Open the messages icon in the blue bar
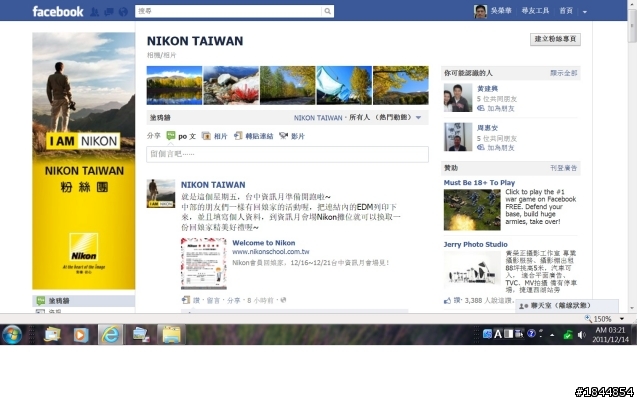Viewport: 640px width, 400px height. [x=109, y=12]
